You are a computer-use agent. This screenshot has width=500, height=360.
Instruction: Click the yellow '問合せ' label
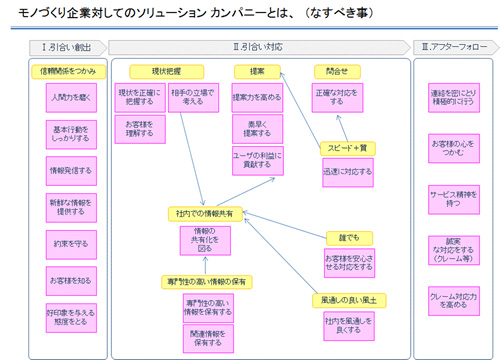[337, 72]
